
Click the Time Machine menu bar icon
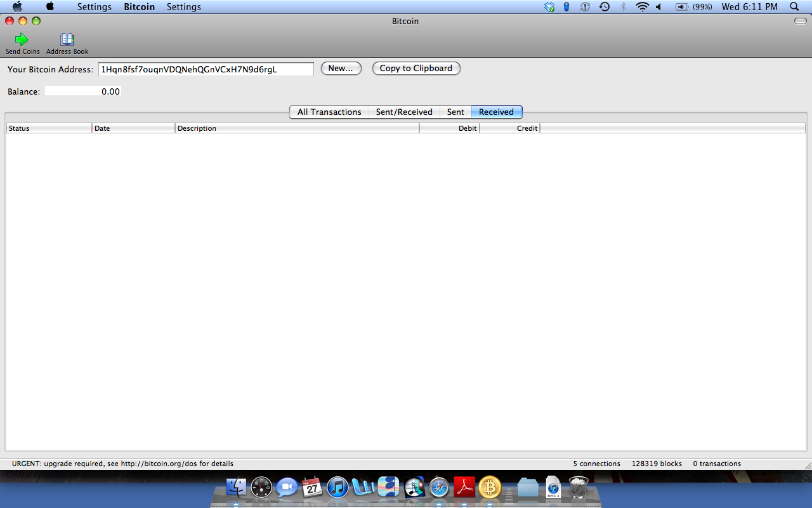(605, 7)
